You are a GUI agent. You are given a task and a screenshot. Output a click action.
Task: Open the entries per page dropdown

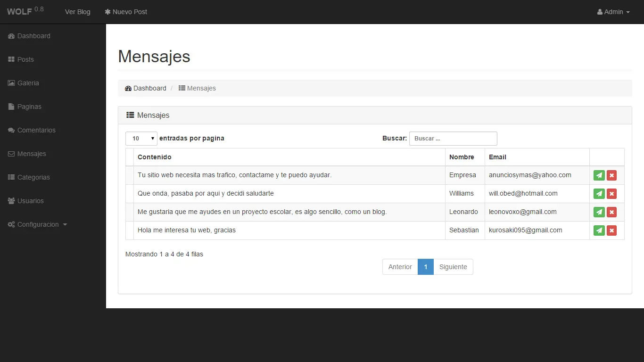click(141, 139)
